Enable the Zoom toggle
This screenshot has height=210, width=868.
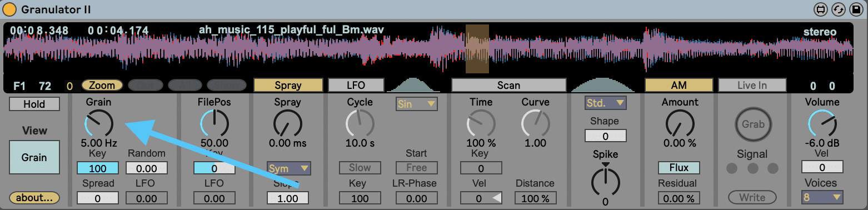(102, 85)
